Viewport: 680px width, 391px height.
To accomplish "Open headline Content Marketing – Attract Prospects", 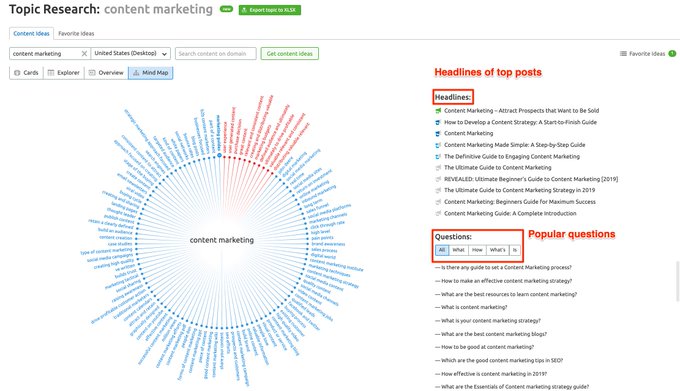I will tap(521, 111).
